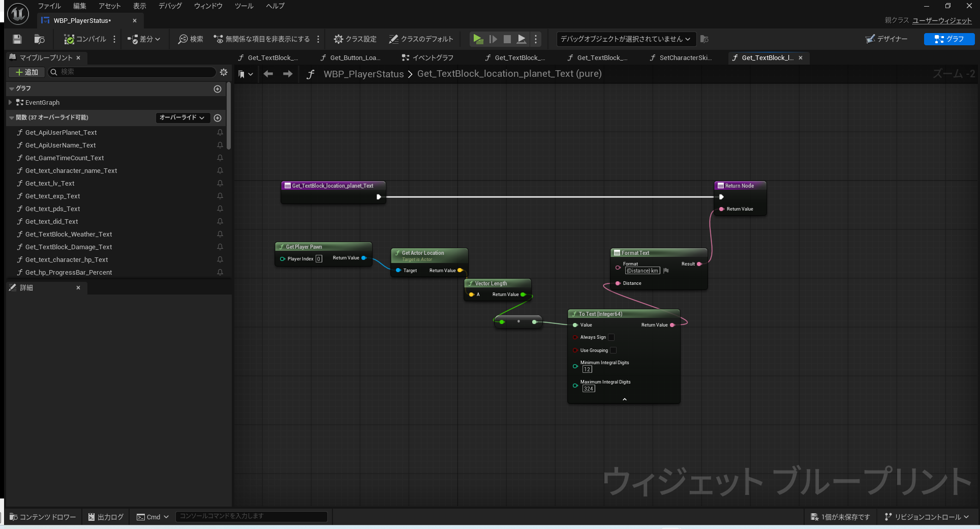Click the navigate back arrow
Screen dimensions: 980x529
(268, 74)
